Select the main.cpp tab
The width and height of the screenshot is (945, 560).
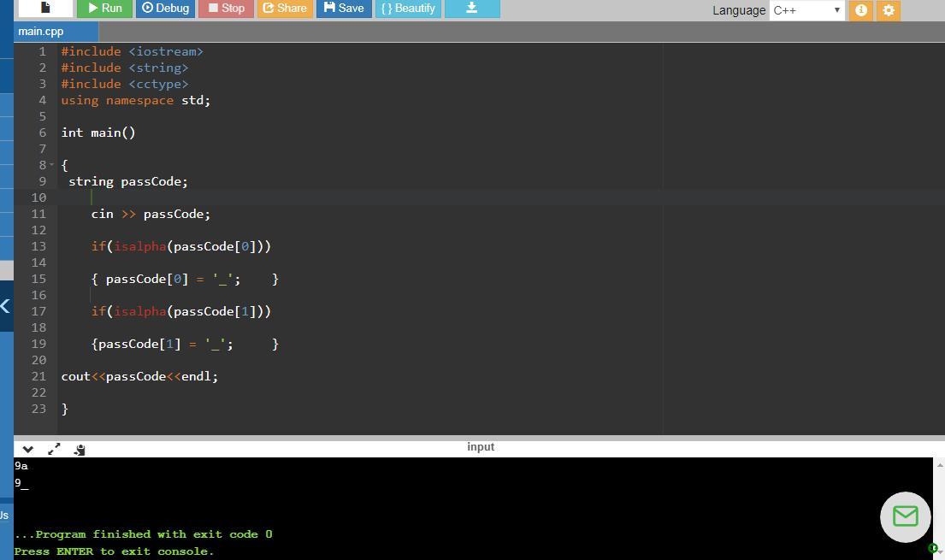[41, 32]
